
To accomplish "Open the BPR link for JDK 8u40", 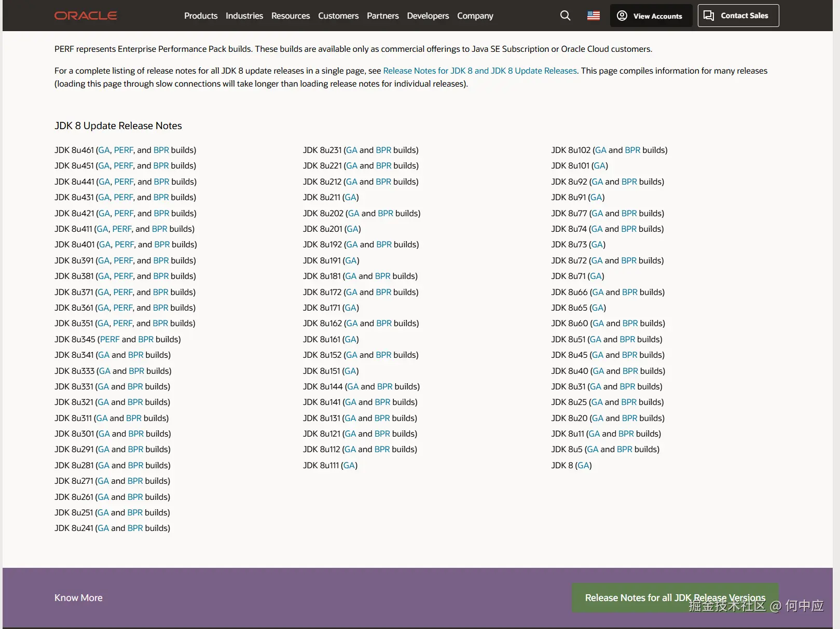I will point(630,371).
